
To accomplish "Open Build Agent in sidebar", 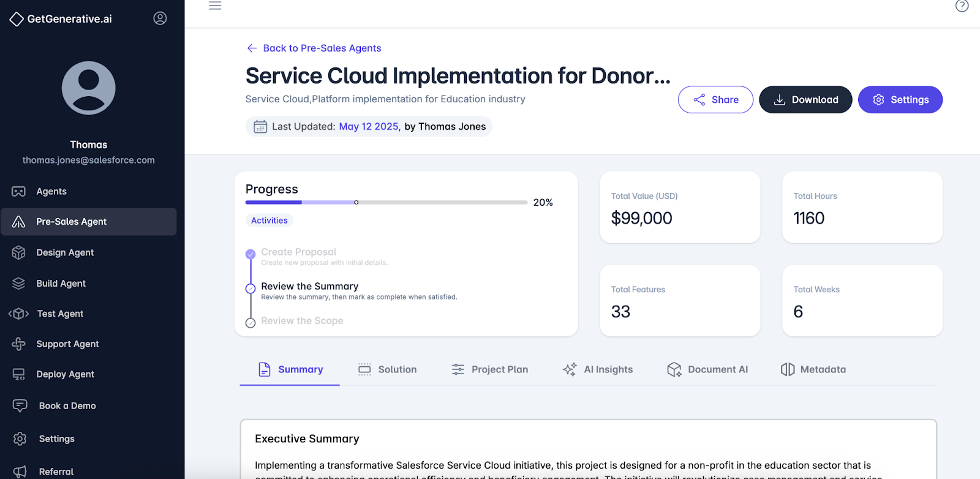I will point(89,284).
